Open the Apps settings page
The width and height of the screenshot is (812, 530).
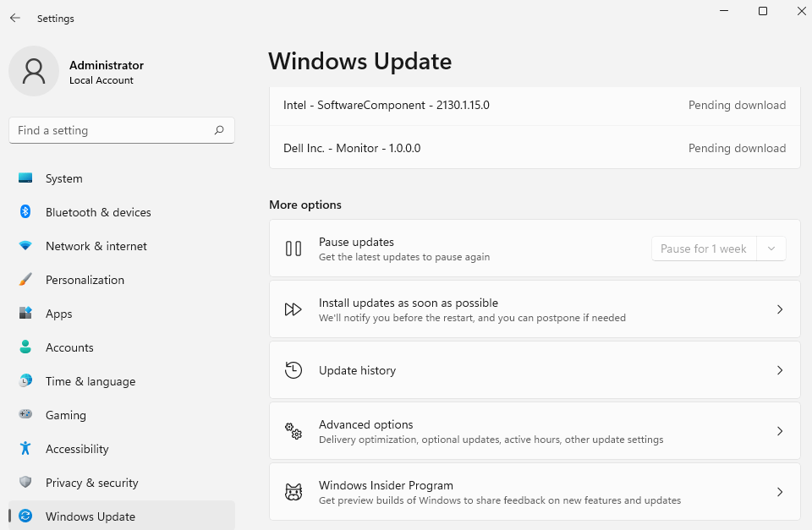(x=122, y=313)
